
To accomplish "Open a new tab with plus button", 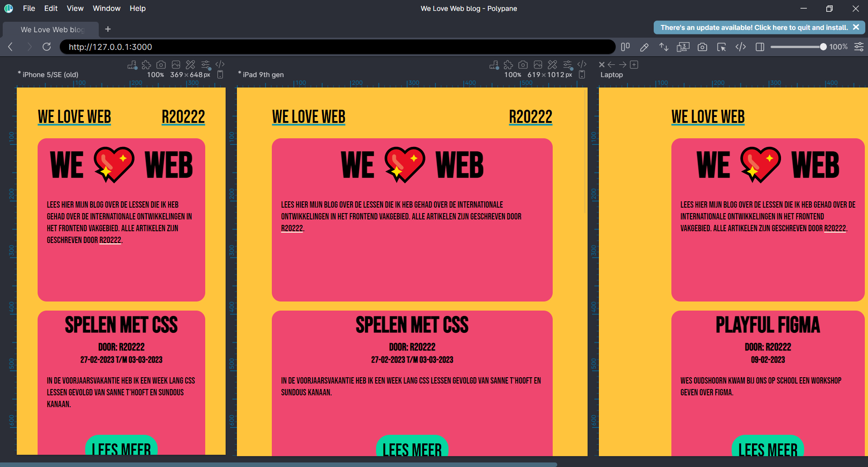I will 108,29.
